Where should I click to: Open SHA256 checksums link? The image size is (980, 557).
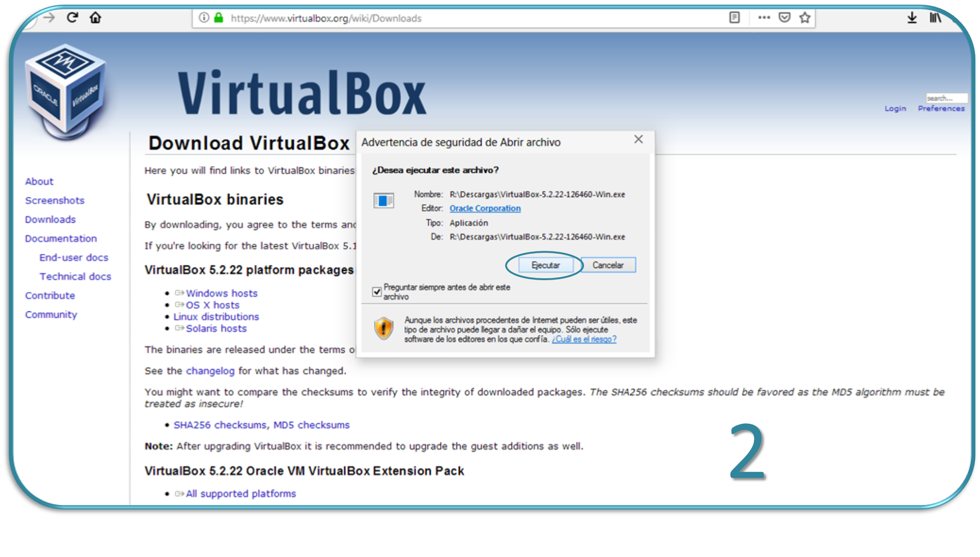[x=220, y=425]
